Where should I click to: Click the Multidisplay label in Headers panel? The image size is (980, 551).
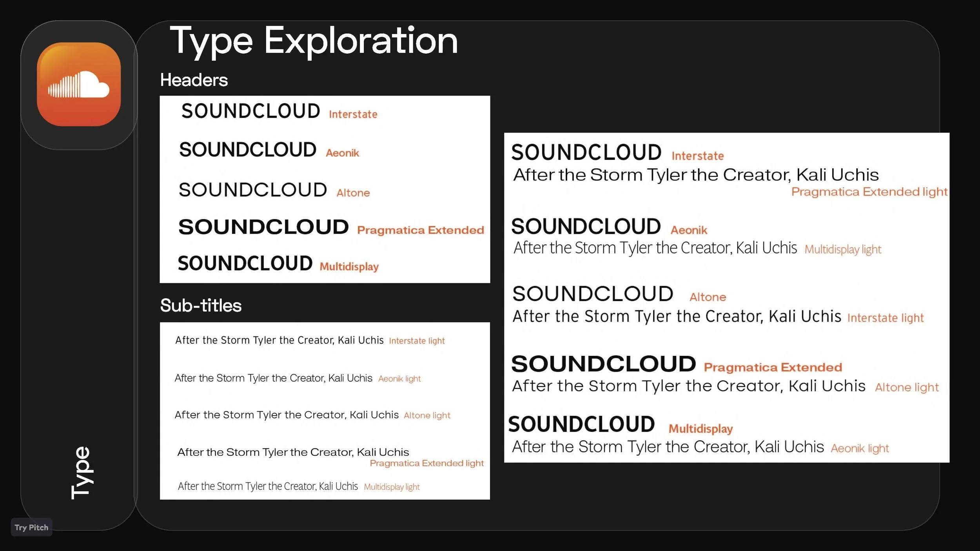[x=349, y=266]
